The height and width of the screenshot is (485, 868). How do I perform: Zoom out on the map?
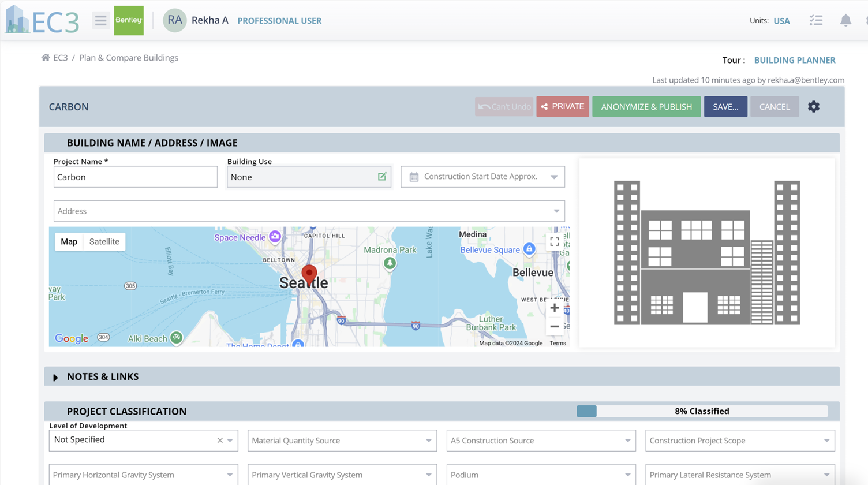point(554,327)
